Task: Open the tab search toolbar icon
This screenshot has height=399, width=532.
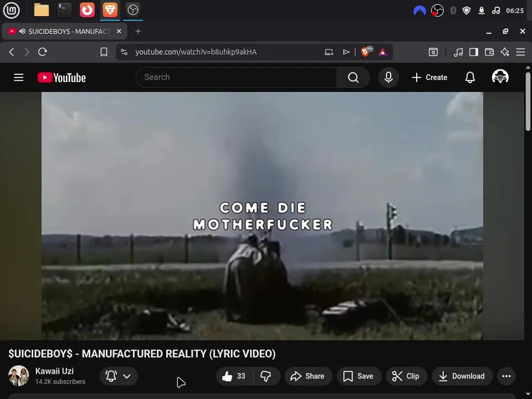Action: pyautogui.click(x=433, y=52)
